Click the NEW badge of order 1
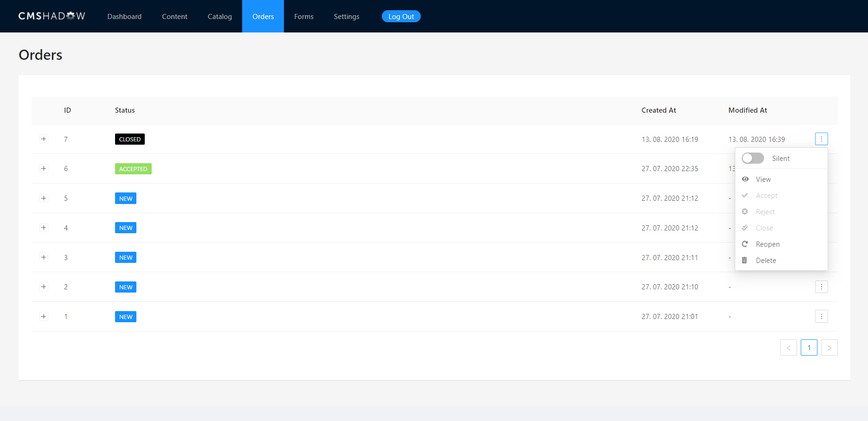 click(x=126, y=317)
